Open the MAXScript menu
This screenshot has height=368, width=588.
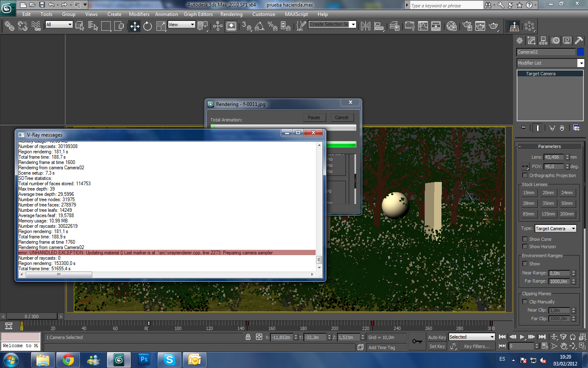pyautogui.click(x=296, y=14)
